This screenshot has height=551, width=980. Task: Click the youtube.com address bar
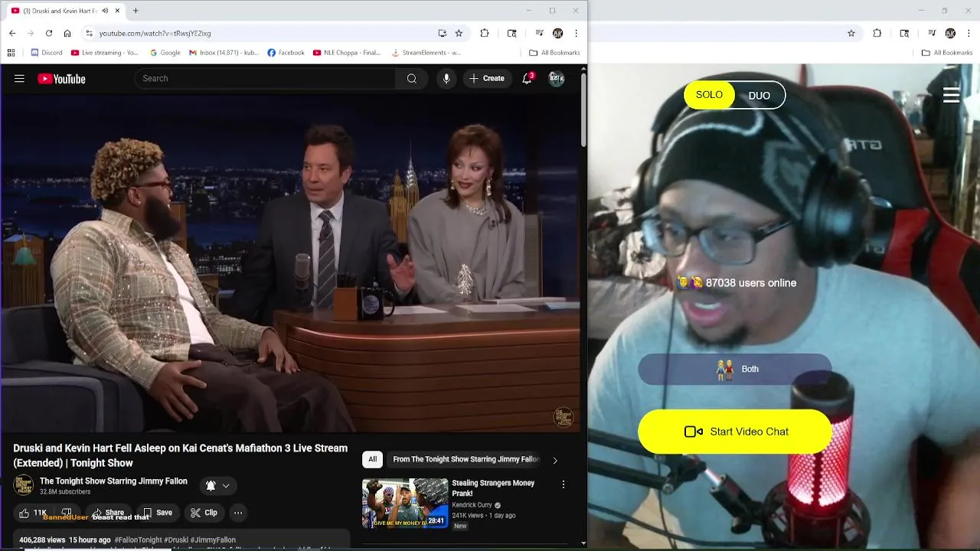(x=260, y=33)
